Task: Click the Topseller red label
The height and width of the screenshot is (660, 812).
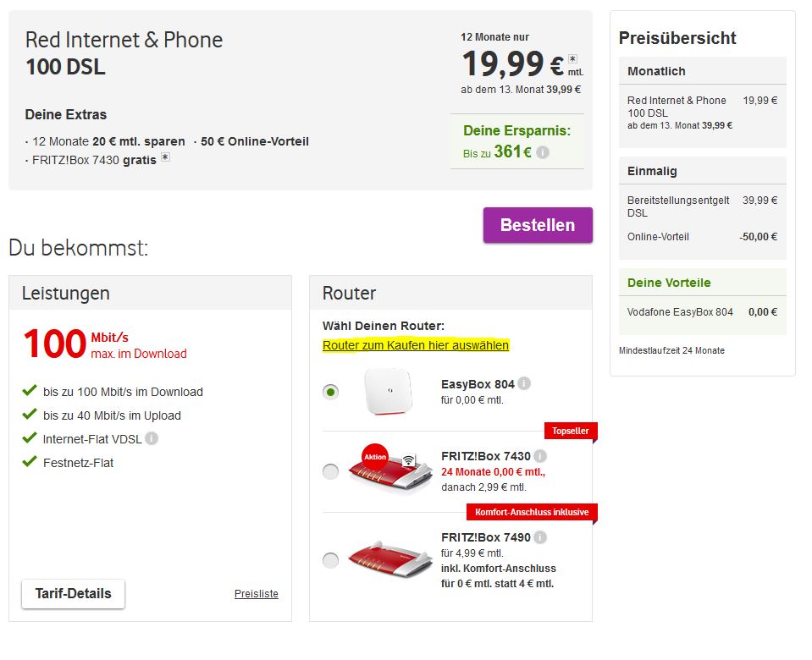Action: click(570, 432)
